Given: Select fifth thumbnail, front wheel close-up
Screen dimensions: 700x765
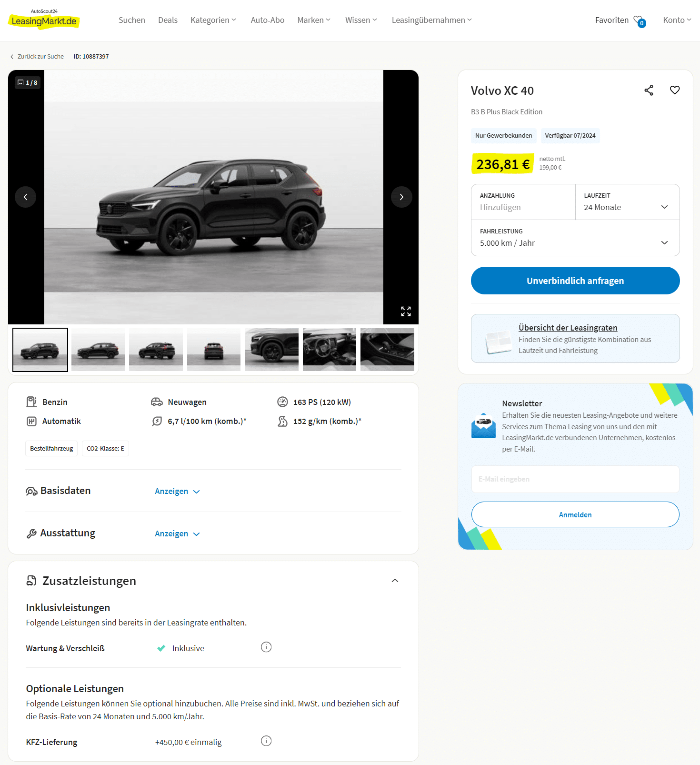Looking at the screenshot, I should tap(271, 350).
